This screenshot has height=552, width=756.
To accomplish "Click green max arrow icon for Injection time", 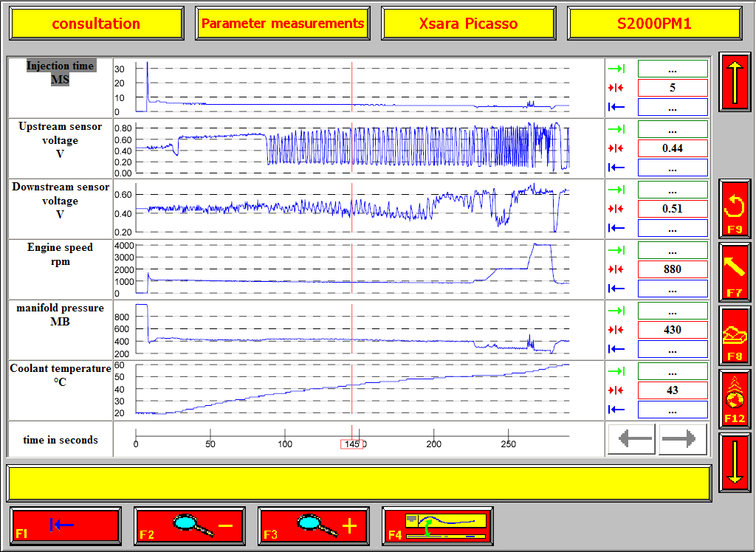I will [616, 69].
